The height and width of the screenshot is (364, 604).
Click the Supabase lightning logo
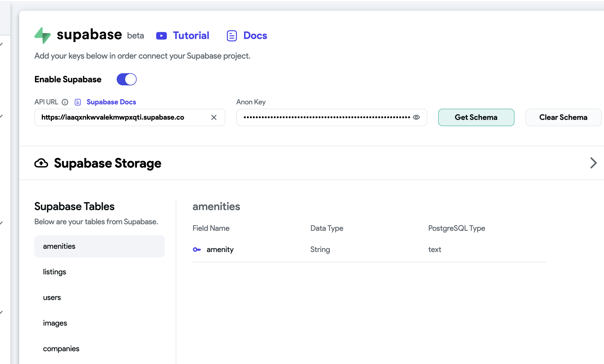[43, 35]
